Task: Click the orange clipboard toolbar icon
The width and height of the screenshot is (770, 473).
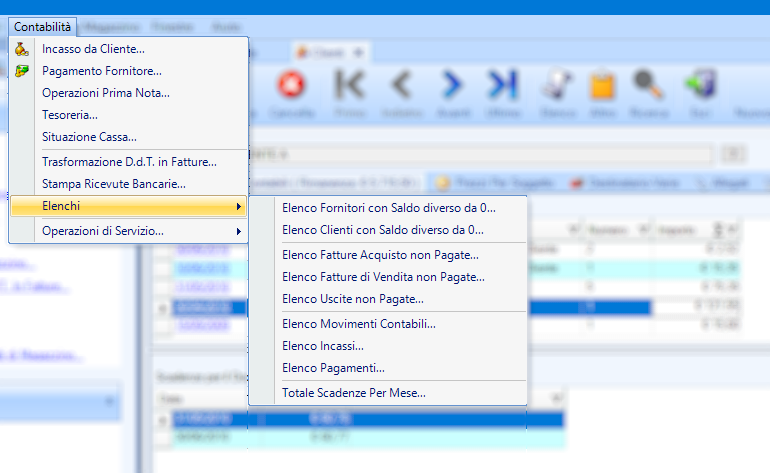Action: 601,86
